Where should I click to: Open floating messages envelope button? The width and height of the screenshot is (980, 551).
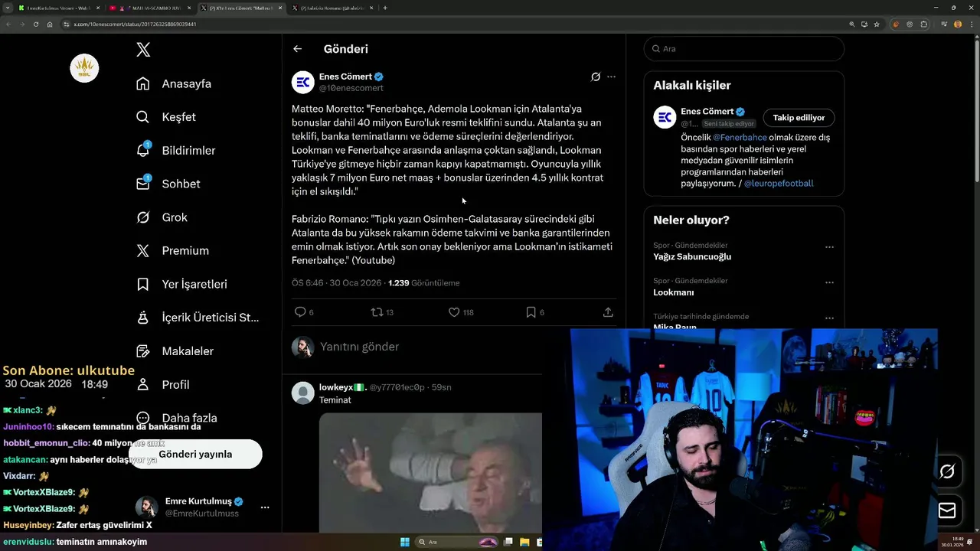(x=947, y=510)
